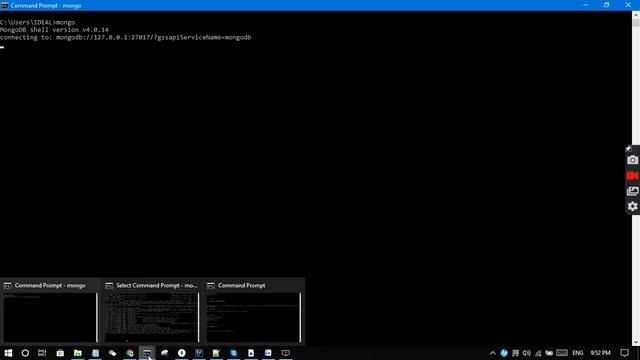Click the 9:52 PM clock
640x360 pixels.
[600, 353]
